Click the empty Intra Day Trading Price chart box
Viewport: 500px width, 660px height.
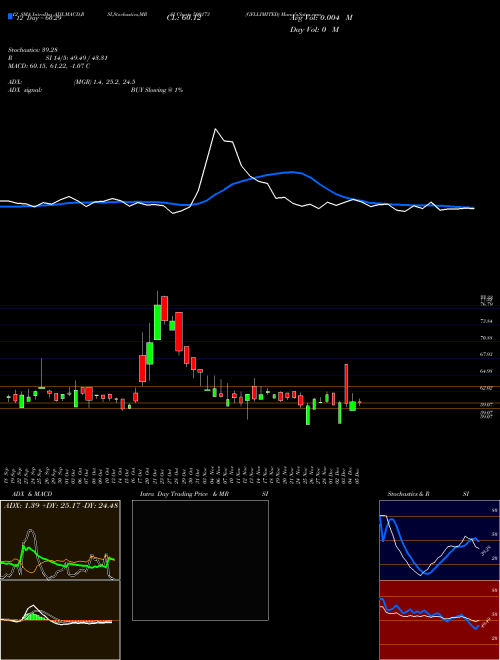[200, 560]
